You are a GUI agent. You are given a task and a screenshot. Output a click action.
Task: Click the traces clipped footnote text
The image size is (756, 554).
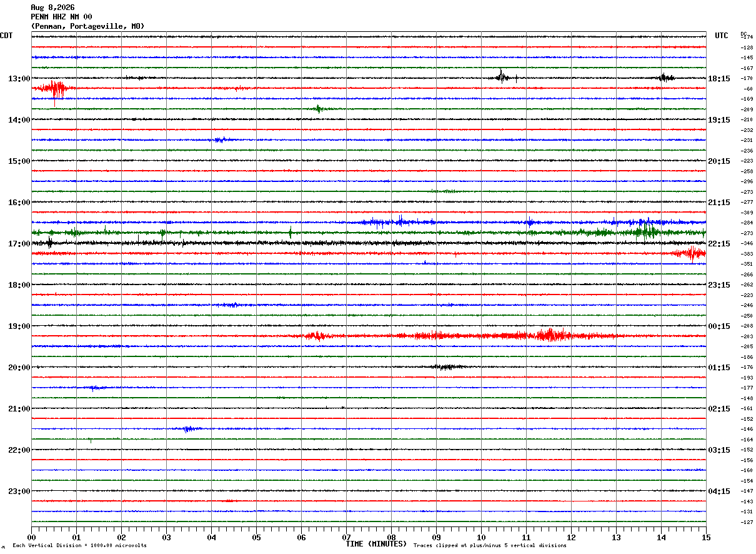(x=490, y=546)
